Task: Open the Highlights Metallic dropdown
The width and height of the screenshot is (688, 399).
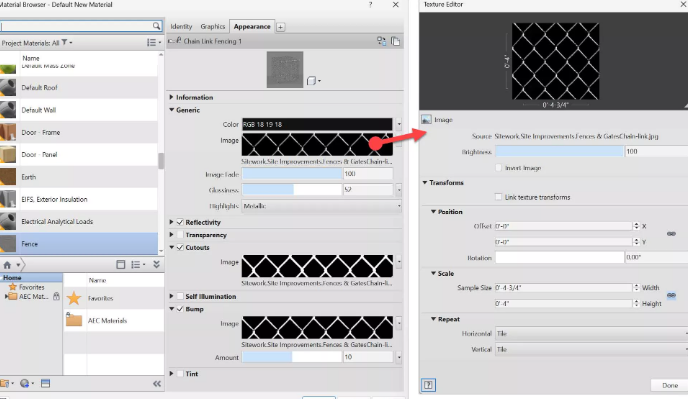Action: pyautogui.click(x=322, y=206)
